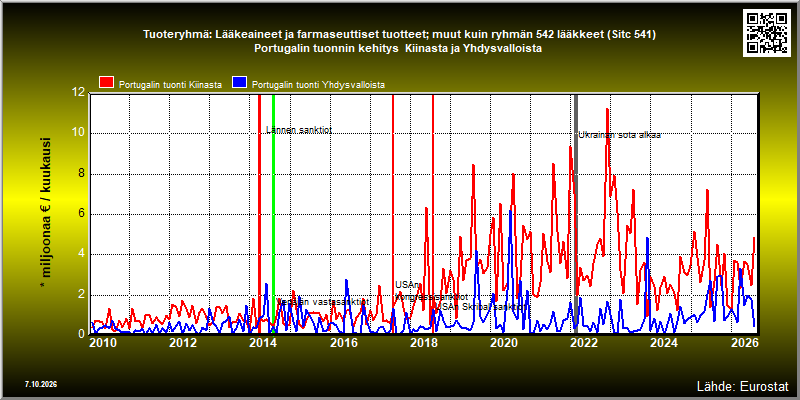The image size is (800, 400).
Task: Click the red Kiinasta legend swatch
Action: coord(106,83)
